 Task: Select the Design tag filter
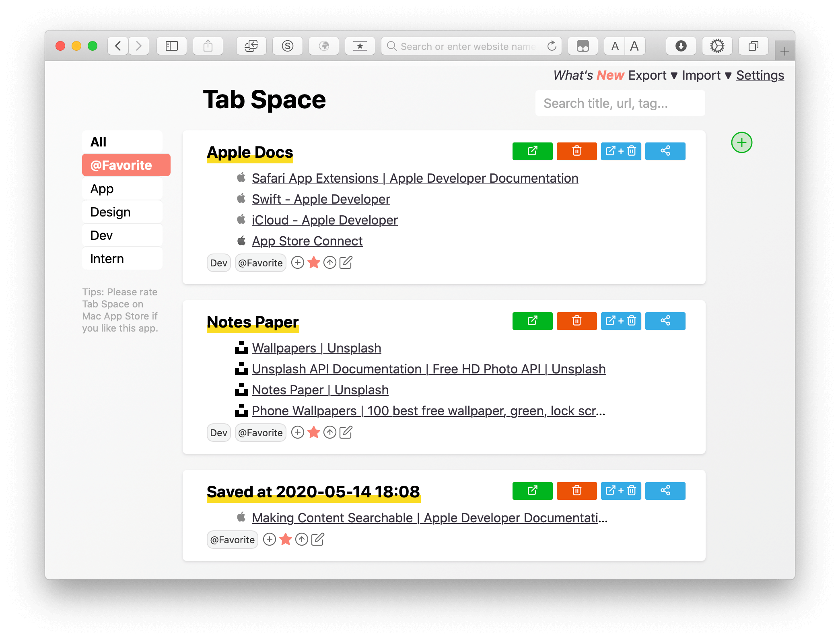coord(122,212)
